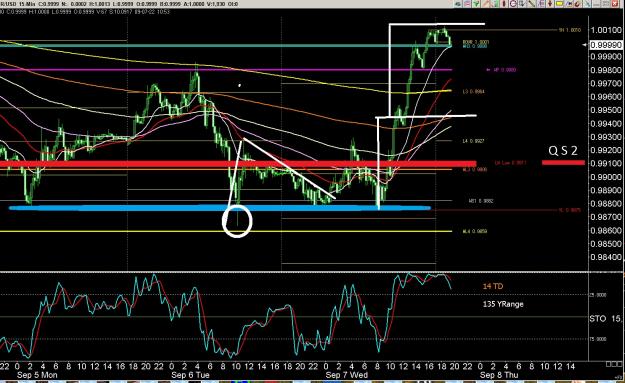625x383 pixels.
Task: Click the green vertical bar toolbar icon
Action: (496, 4)
